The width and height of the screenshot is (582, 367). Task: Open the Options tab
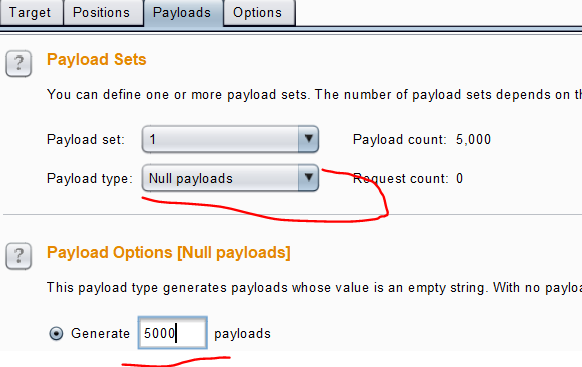259,13
